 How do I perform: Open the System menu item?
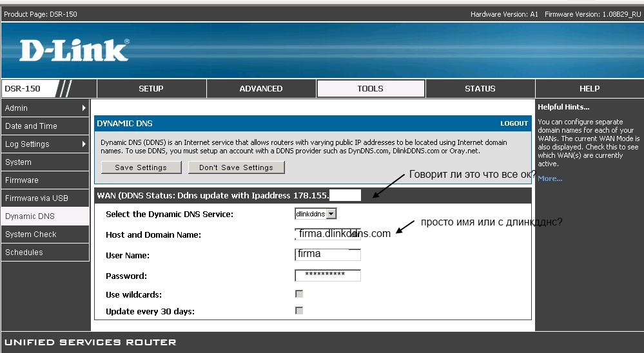tap(45, 162)
